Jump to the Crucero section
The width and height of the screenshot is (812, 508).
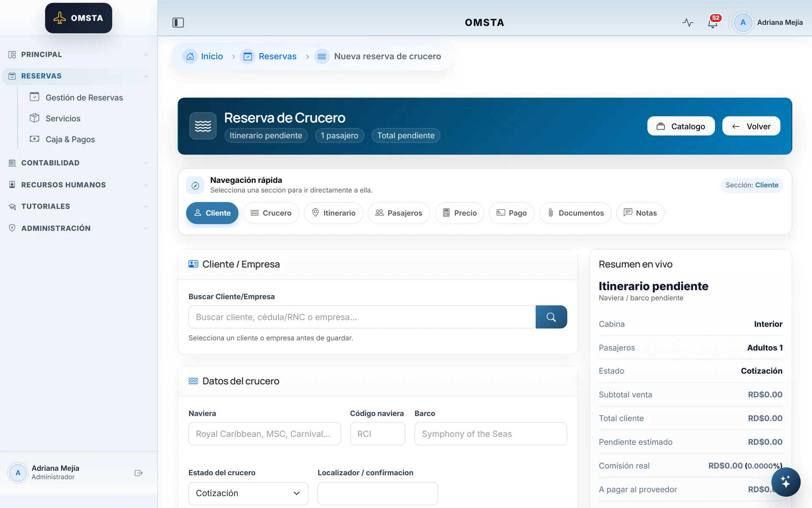(x=271, y=213)
